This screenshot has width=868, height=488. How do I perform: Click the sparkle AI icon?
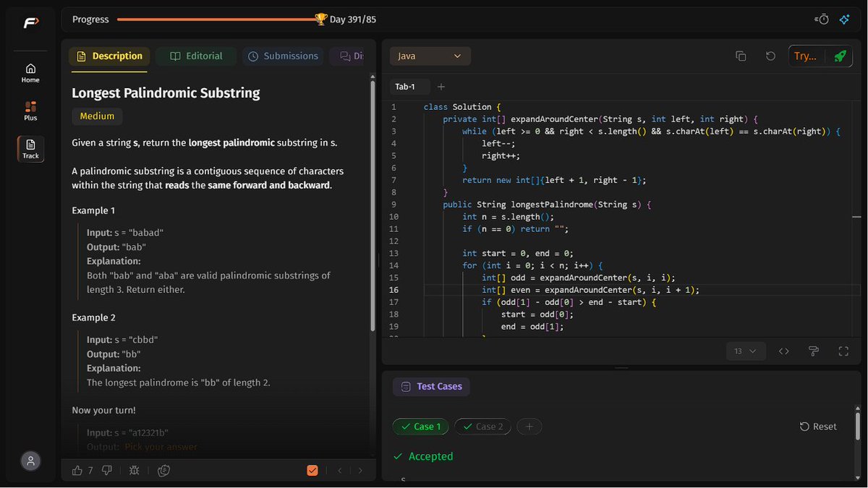(844, 20)
